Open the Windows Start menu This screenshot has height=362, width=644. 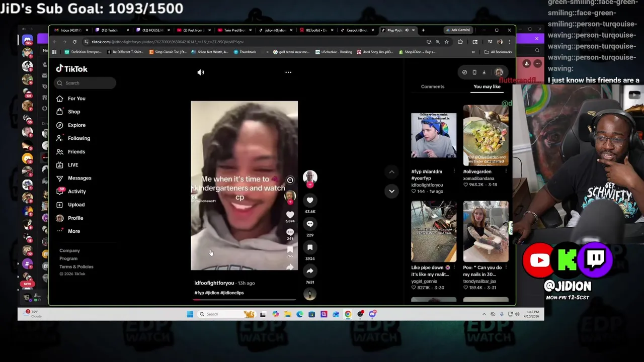point(190,314)
